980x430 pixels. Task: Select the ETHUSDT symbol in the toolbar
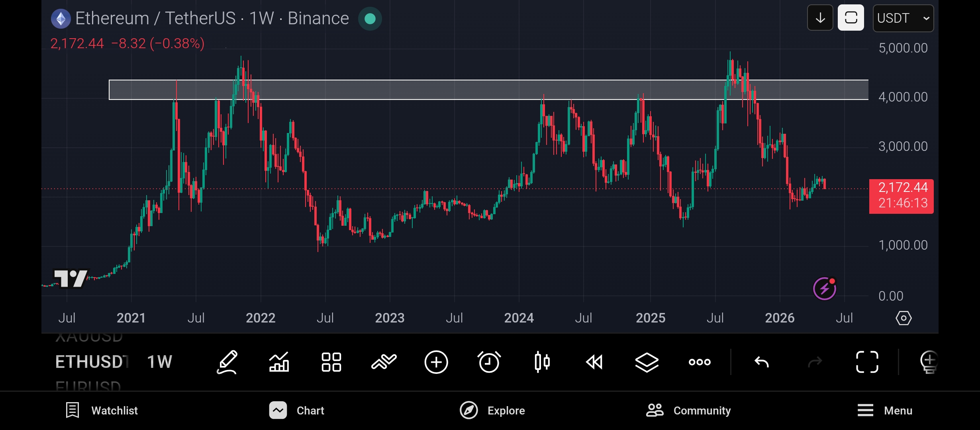click(x=92, y=362)
